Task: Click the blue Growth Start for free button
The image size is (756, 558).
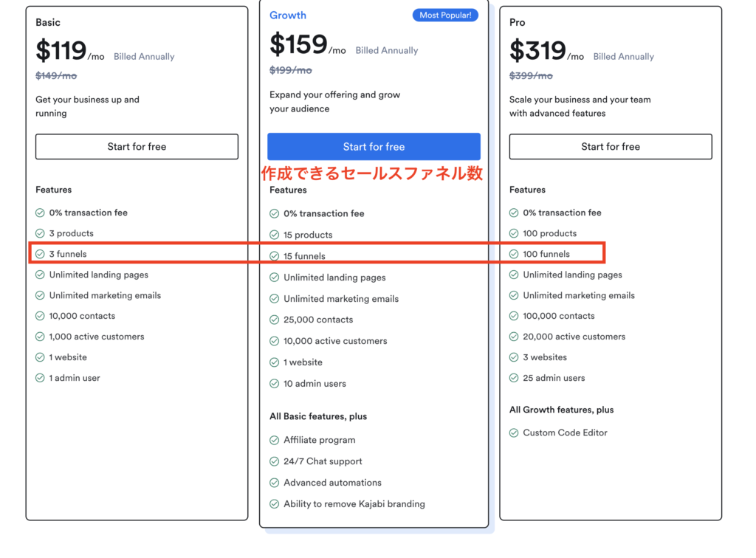Action: tap(374, 146)
